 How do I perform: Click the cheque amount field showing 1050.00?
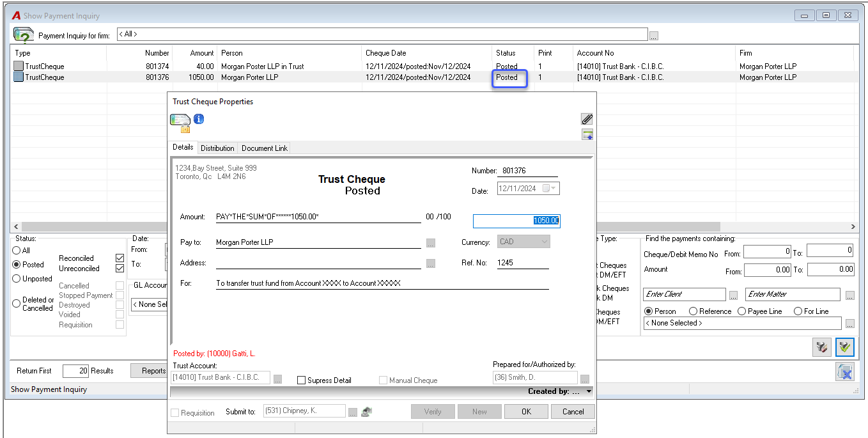pos(516,221)
